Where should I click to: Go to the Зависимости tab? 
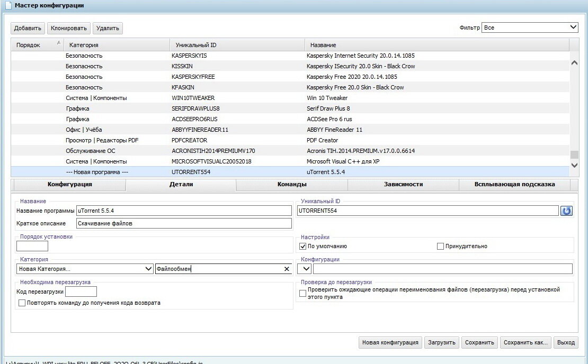click(x=403, y=184)
